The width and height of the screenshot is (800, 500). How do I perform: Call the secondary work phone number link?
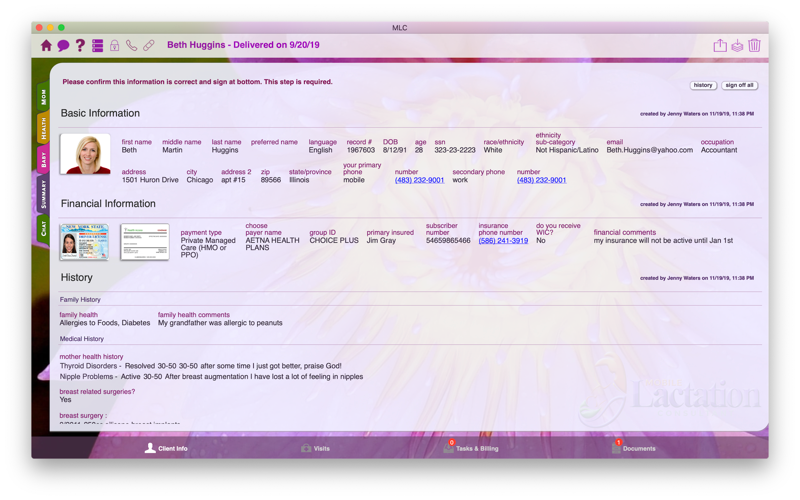(x=541, y=180)
